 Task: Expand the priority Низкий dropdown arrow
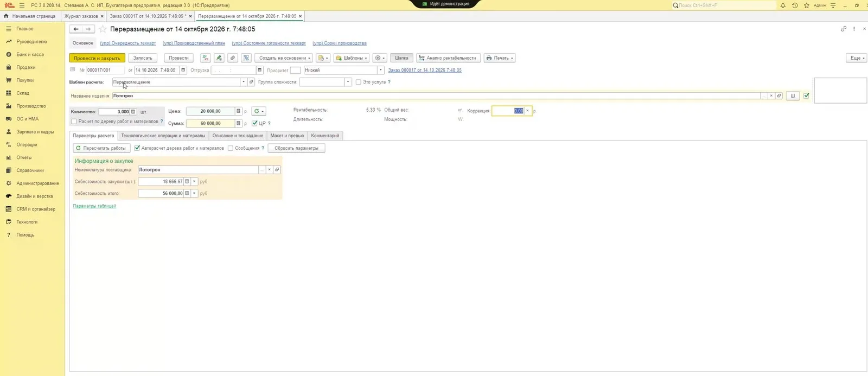pos(381,70)
